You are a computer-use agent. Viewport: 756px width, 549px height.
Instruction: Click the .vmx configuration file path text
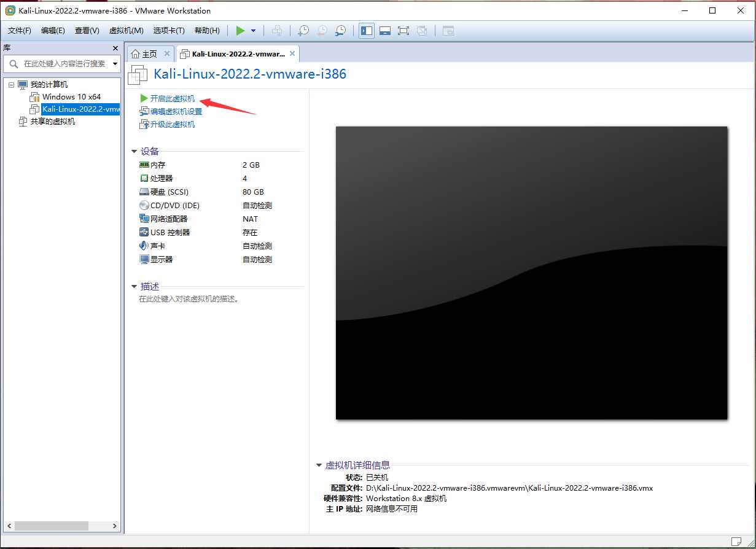509,488
